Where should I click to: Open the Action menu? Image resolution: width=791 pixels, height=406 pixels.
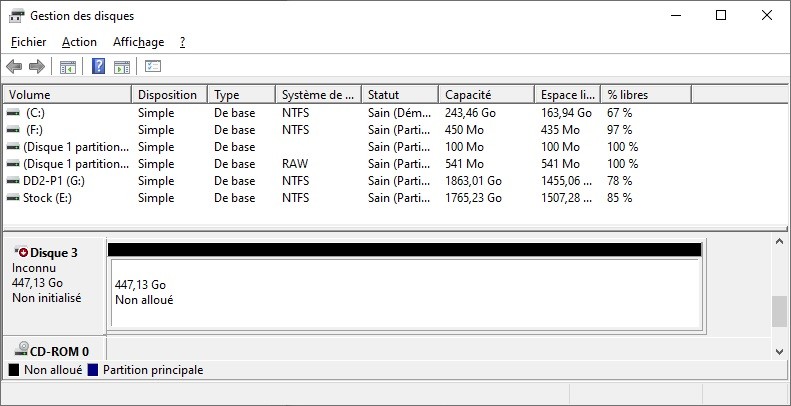pyautogui.click(x=79, y=42)
